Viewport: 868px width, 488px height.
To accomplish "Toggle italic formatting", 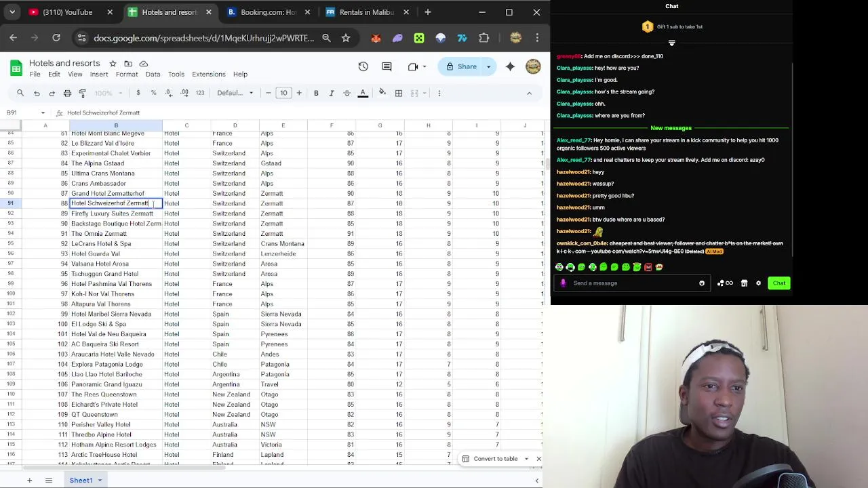I will click(332, 93).
